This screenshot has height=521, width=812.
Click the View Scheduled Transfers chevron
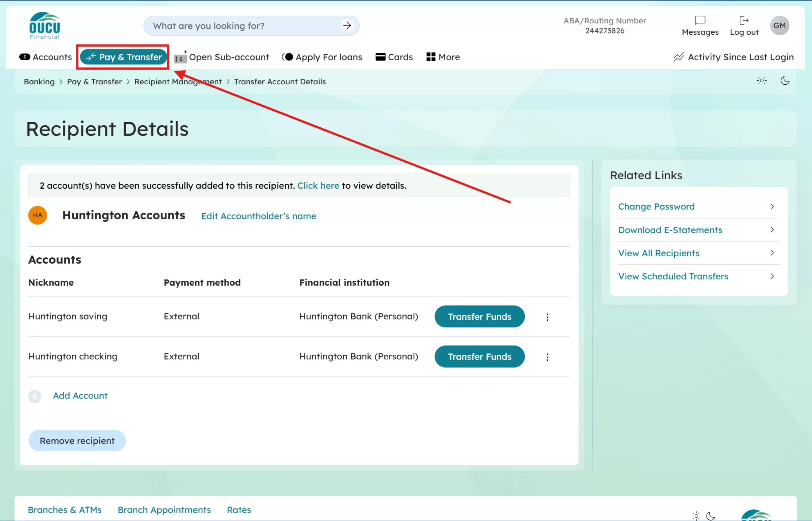772,276
